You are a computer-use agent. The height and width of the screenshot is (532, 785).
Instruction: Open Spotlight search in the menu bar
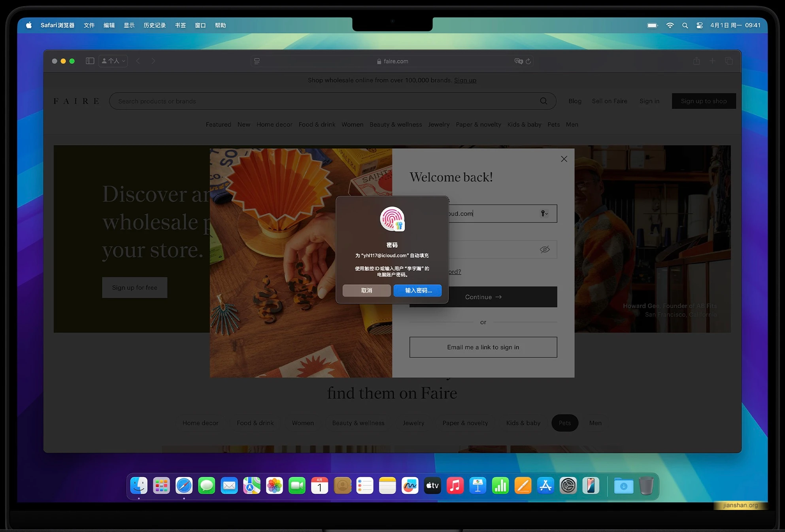coord(685,25)
